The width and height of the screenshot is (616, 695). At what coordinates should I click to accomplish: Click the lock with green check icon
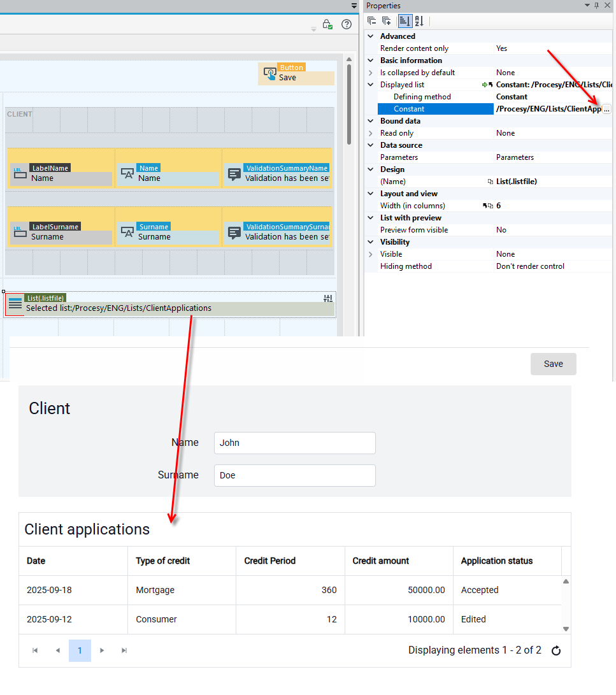(x=327, y=24)
